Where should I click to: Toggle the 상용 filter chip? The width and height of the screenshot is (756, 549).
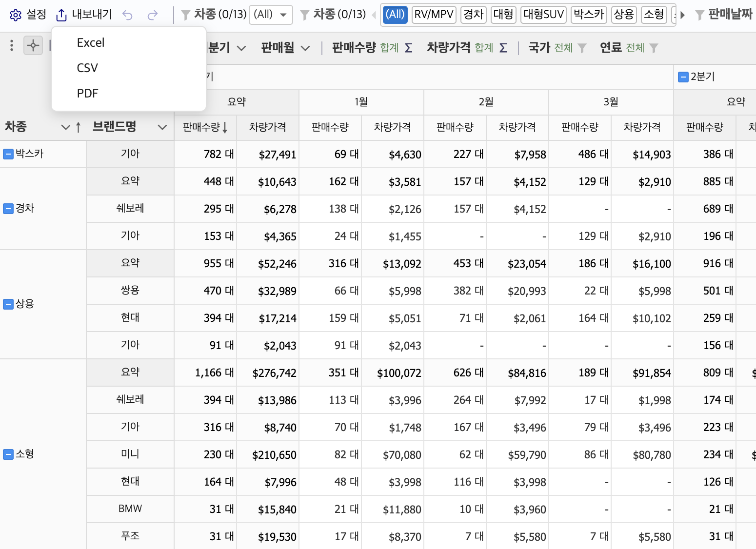(624, 15)
